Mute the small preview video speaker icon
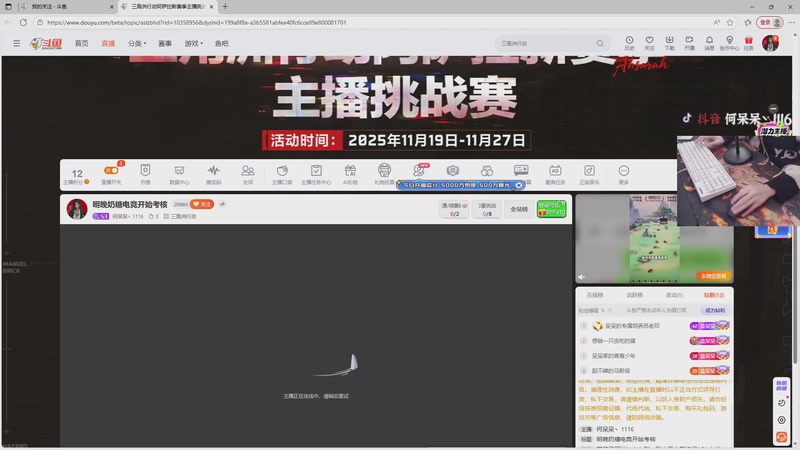Viewport: 800px width, 450px height. click(x=582, y=277)
